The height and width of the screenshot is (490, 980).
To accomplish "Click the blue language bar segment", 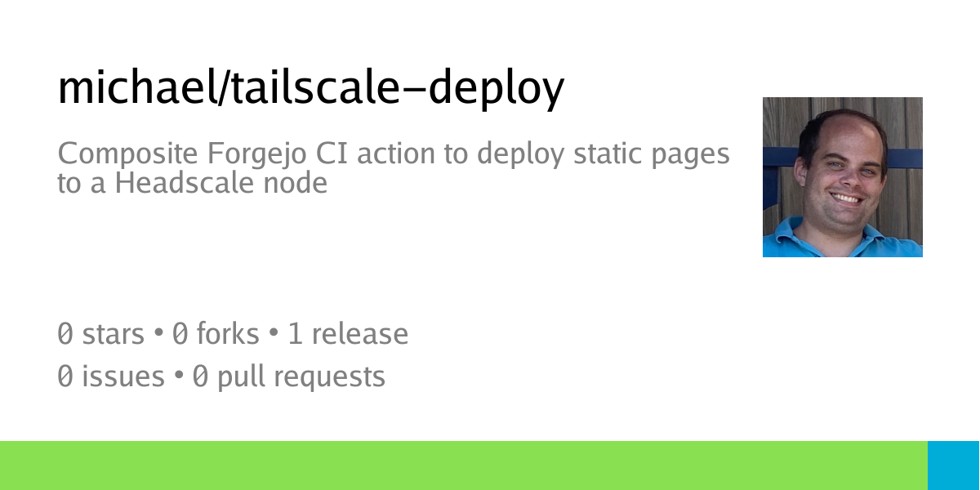I will point(954,465).
